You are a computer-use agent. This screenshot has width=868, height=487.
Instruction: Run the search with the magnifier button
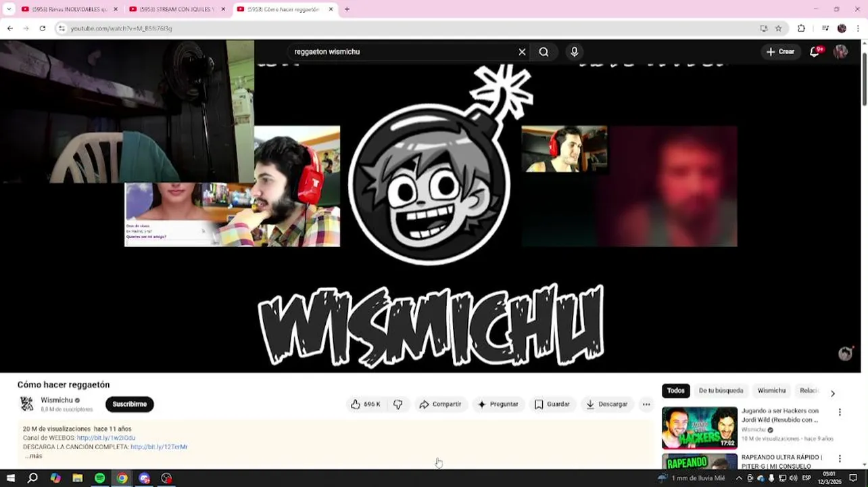[x=544, y=52]
